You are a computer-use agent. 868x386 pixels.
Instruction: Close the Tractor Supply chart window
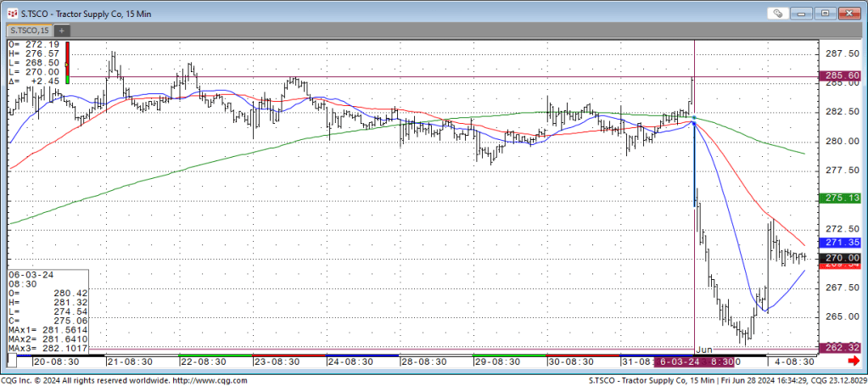pos(851,13)
